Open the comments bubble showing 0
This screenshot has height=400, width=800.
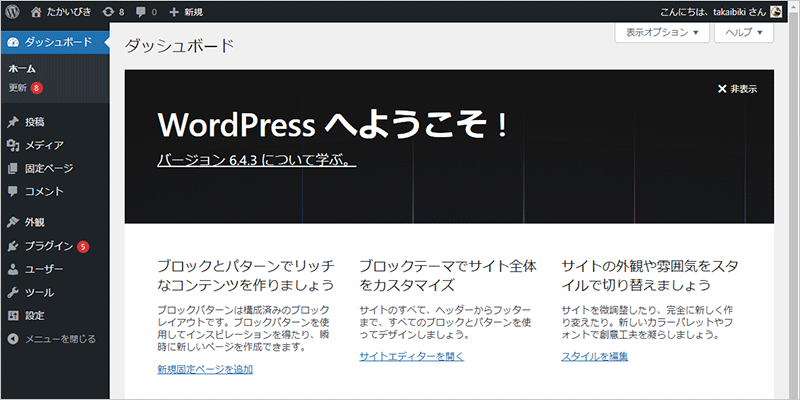pos(146,12)
